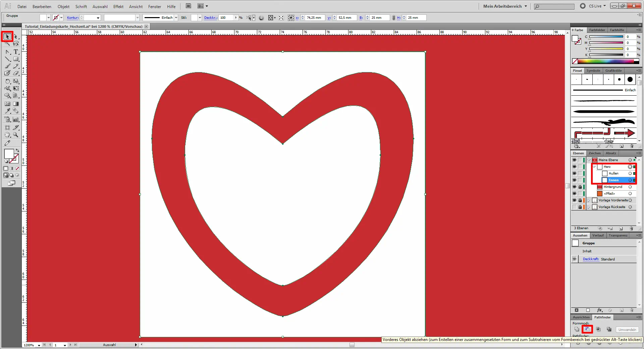Click the Deckkraft link in Aussehen panel
Image resolution: width=644 pixels, height=349 pixels.
(591, 259)
